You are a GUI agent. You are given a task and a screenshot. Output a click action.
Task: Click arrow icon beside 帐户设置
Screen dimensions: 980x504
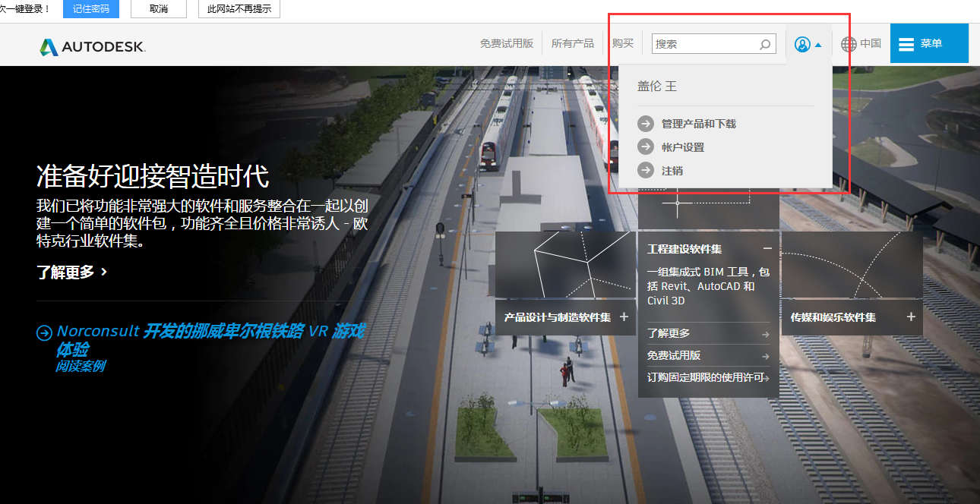coord(646,147)
